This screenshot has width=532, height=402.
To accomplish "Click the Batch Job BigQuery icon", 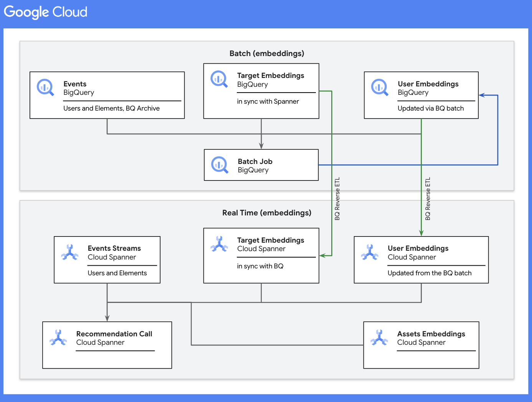I will pyautogui.click(x=220, y=165).
